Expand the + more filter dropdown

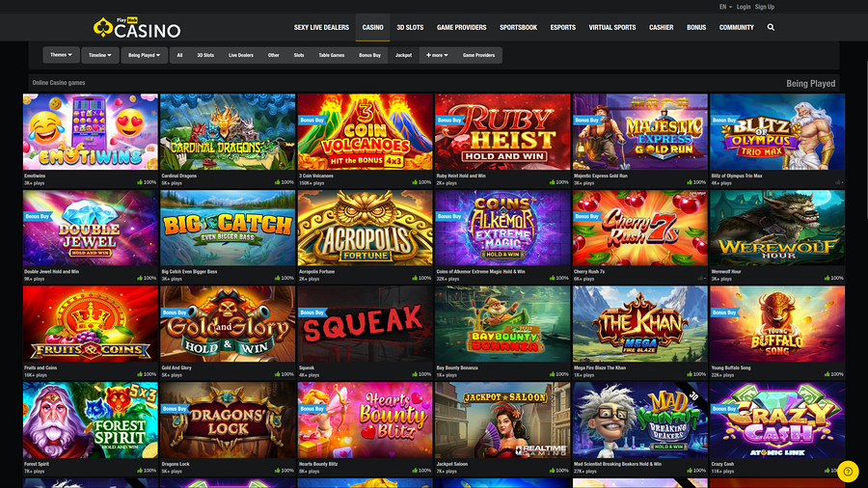point(437,55)
